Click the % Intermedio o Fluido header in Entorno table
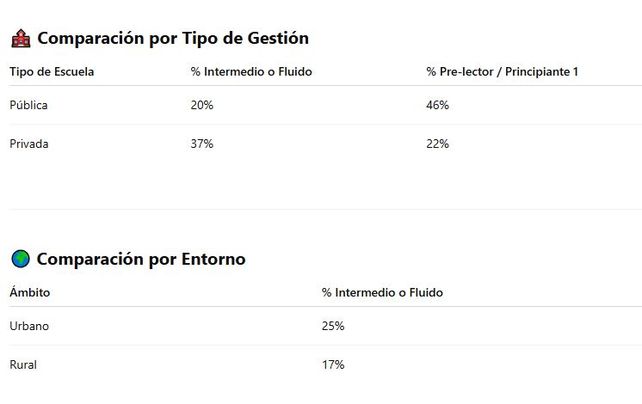Image resolution: width=642 pixels, height=404 pixels. coord(382,292)
